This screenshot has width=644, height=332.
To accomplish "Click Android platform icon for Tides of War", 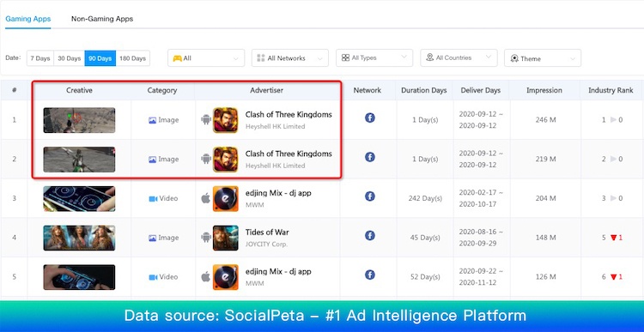I will tap(206, 237).
